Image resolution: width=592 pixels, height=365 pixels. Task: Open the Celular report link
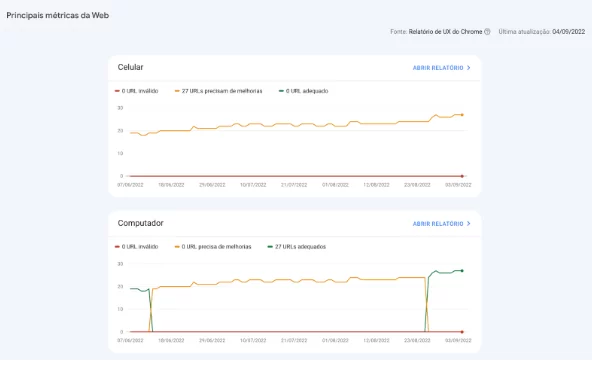pyautogui.click(x=441, y=68)
